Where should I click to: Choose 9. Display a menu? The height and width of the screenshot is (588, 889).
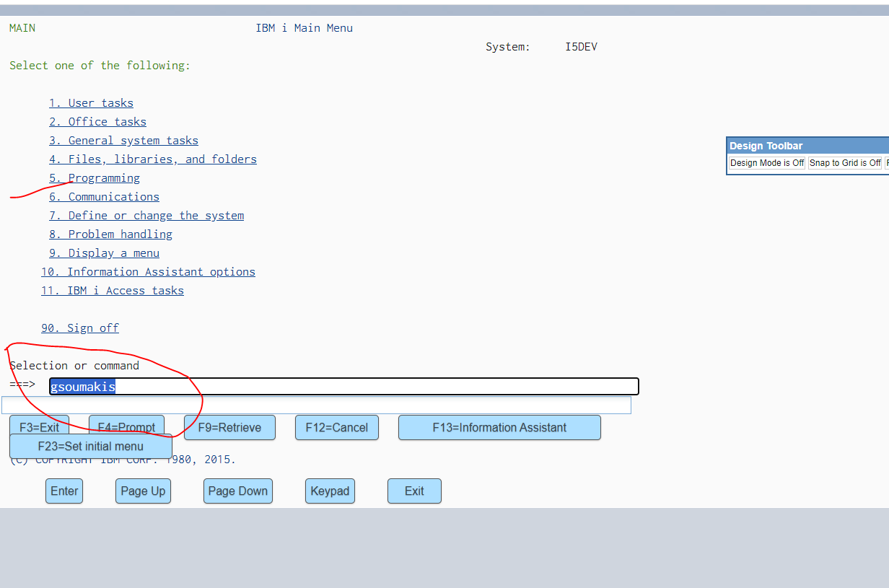pos(104,253)
